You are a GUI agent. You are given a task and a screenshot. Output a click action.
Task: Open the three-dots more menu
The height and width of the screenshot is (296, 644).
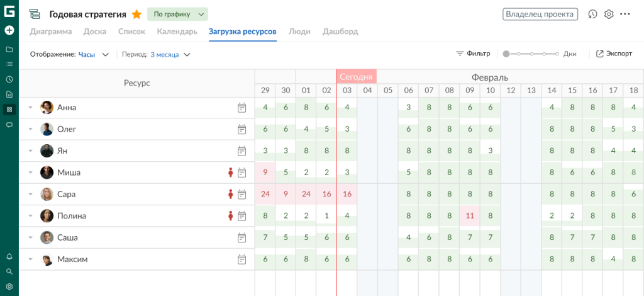click(x=625, y=14)
